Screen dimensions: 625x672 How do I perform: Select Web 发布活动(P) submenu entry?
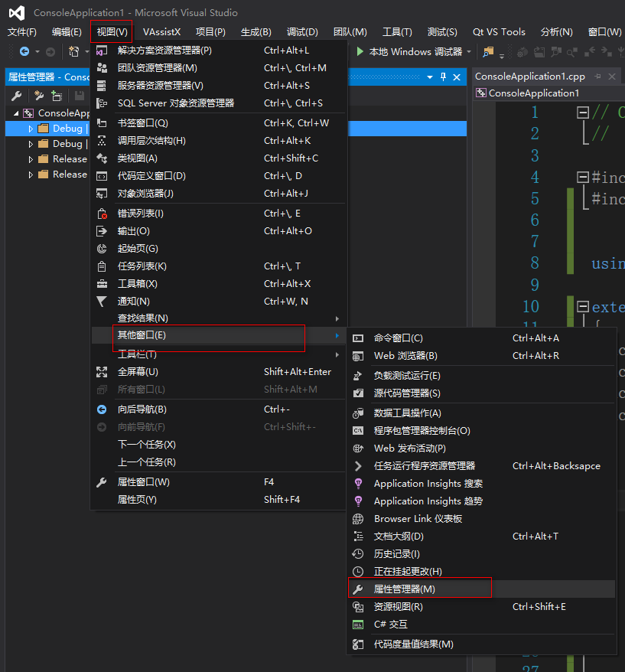[481, 449]
